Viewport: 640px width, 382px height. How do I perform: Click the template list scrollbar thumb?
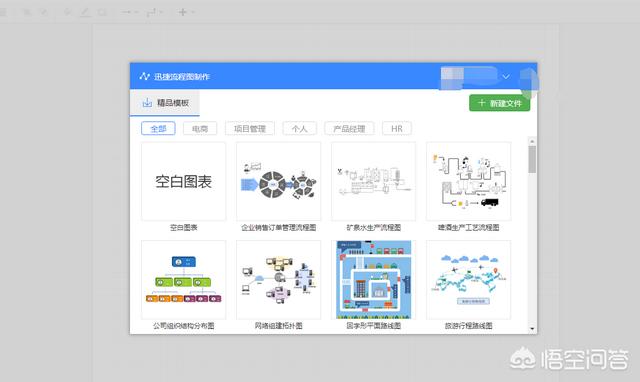(x=532, y=159)
